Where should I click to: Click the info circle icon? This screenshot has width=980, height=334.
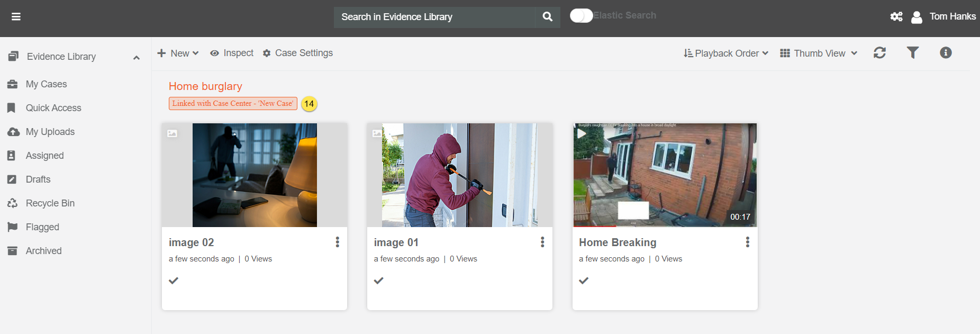[x=946, y=53]
